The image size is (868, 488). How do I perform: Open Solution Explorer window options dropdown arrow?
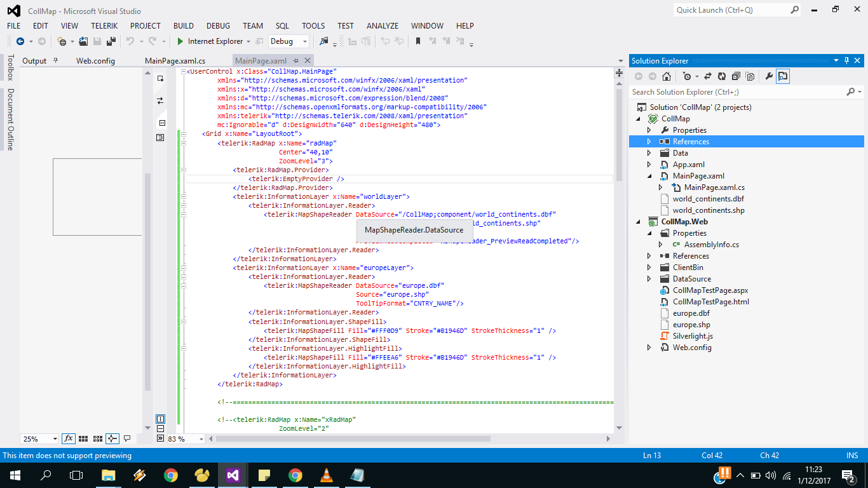[836, 61]
